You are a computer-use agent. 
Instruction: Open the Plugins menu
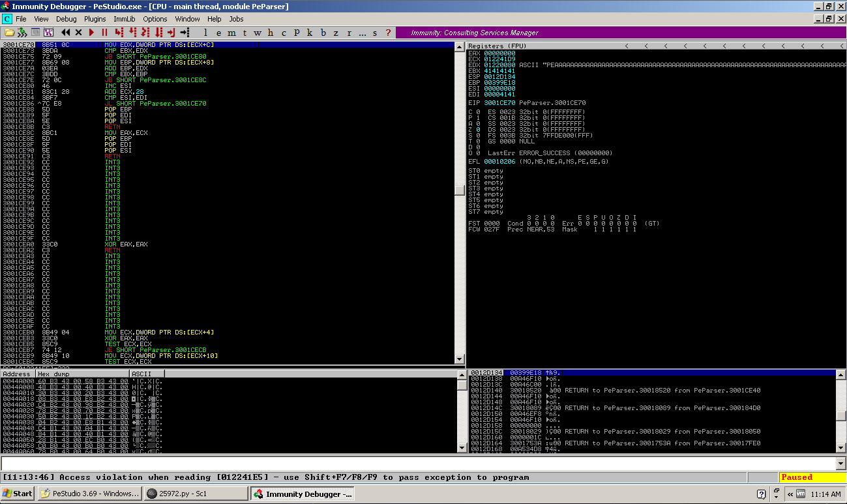click(95, 19)
